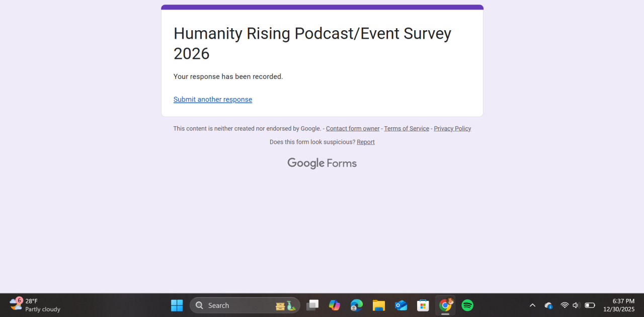Open Microsoft Edge from the taskbar
Screen dimensions: 644x317
coord(357,305)
